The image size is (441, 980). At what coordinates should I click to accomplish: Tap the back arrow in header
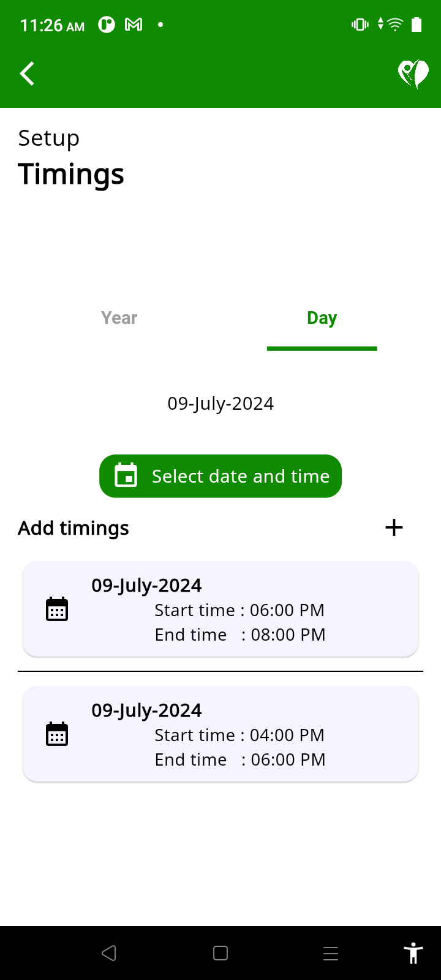(27, 74)
